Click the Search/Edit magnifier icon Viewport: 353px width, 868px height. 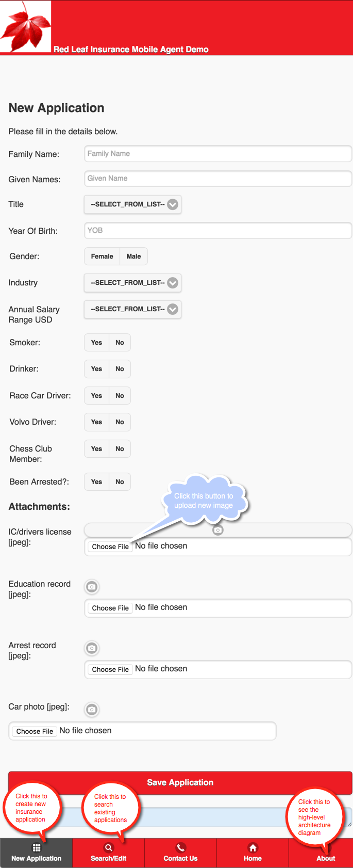[109, 847]
